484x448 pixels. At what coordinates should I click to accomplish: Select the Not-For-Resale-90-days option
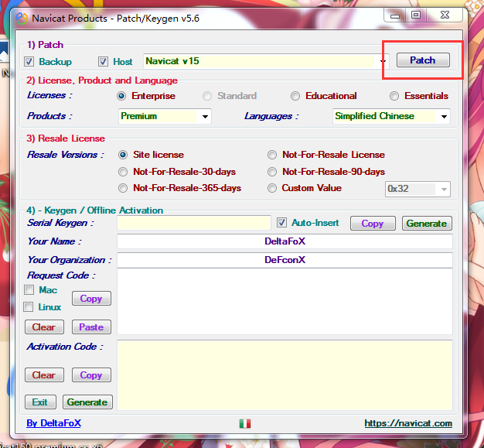272,172
